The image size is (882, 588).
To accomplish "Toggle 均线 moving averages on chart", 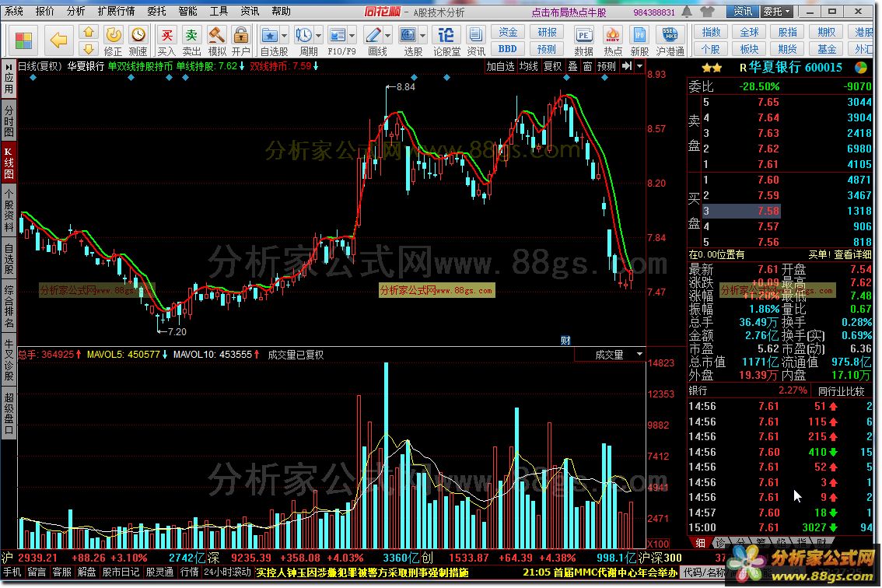I will 528,66.
